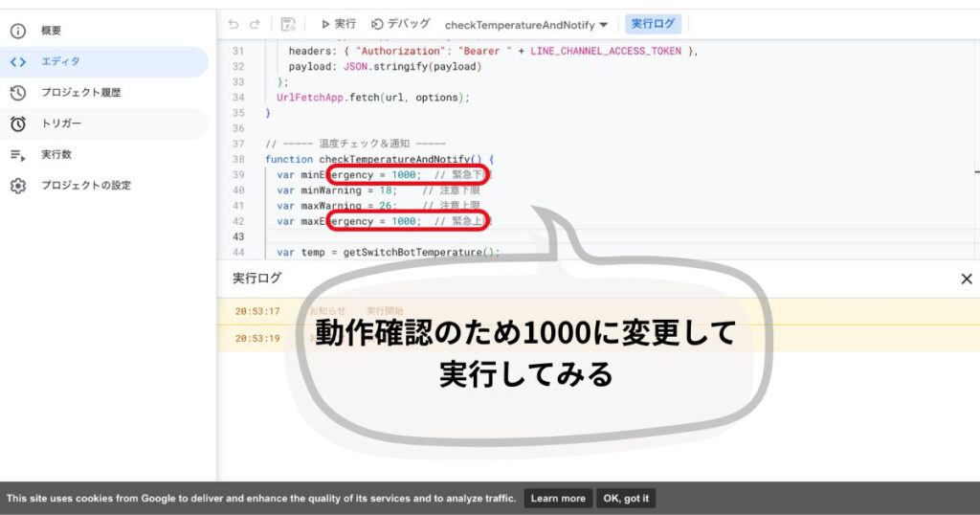Image resolution: width=980 pixels, height=515 pixels.
Task: Close the execution log panel
Action: click(967, 279)
